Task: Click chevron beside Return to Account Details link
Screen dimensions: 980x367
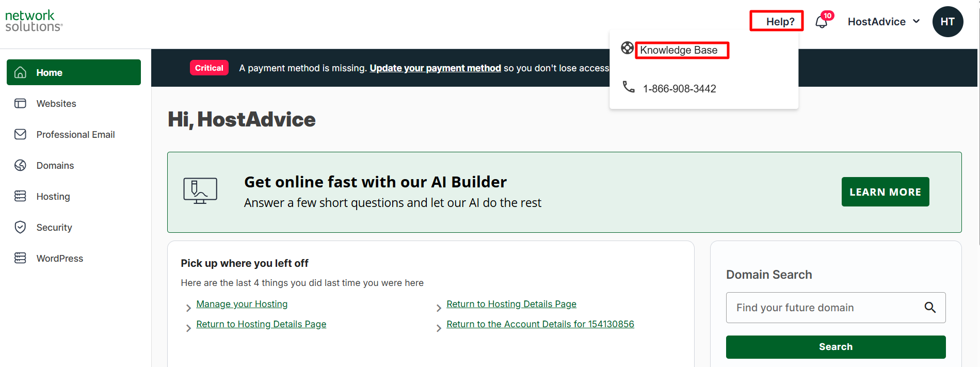Action: pyautogui.click(x=439, y=328)
